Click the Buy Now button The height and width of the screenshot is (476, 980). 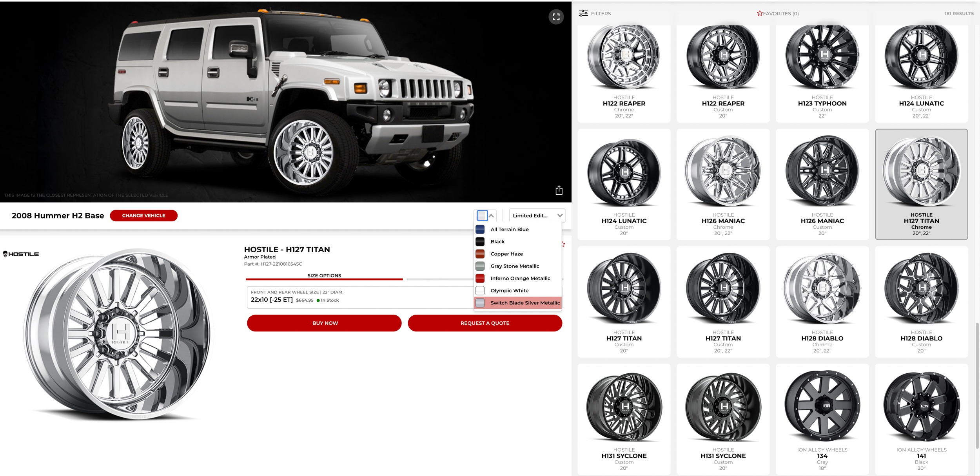(x=324, y=323)
